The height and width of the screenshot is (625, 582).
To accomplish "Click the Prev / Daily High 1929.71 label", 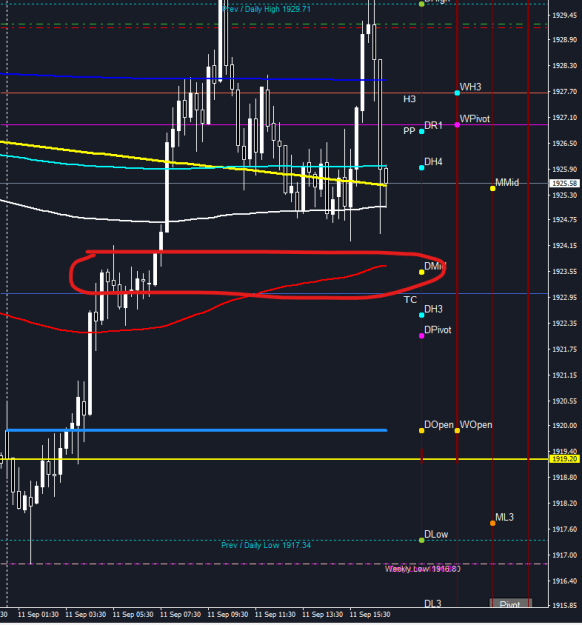I will point(266,9).
